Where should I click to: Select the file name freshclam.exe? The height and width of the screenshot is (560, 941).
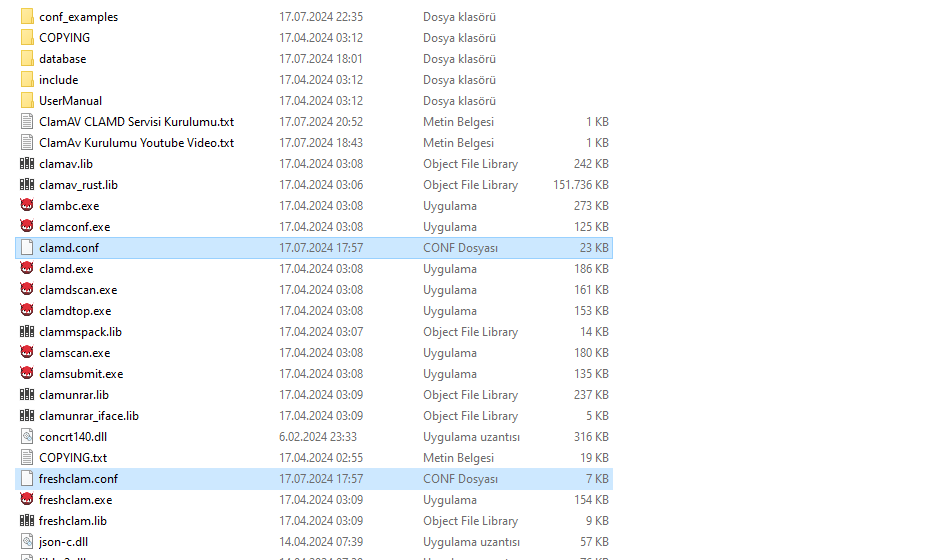[x=76, y=500]
